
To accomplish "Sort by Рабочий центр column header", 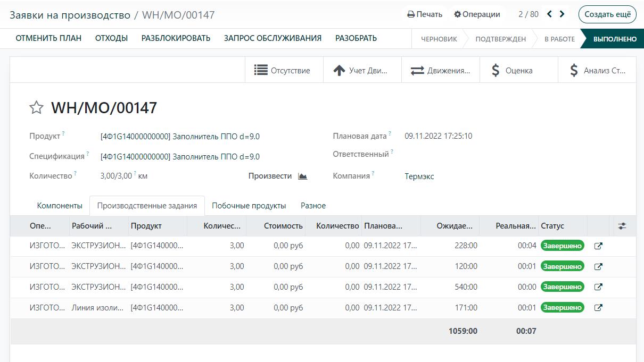I will 98,226.
